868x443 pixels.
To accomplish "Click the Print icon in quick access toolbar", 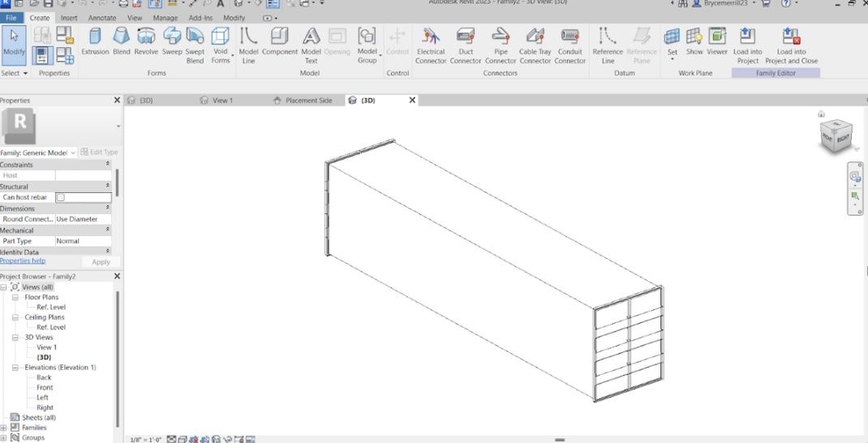I will [122, 3].
